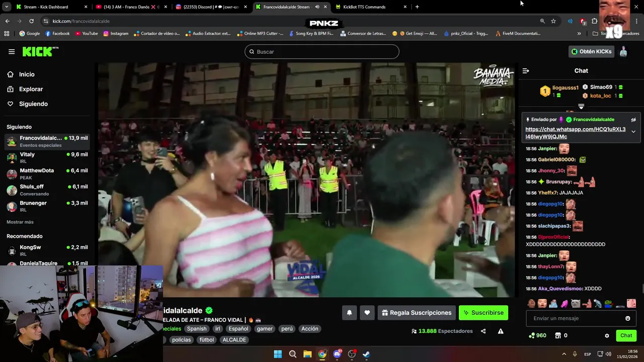Open the YouTube bookmark
Viewport: 644px width, 362px height.
click(87, 34)
